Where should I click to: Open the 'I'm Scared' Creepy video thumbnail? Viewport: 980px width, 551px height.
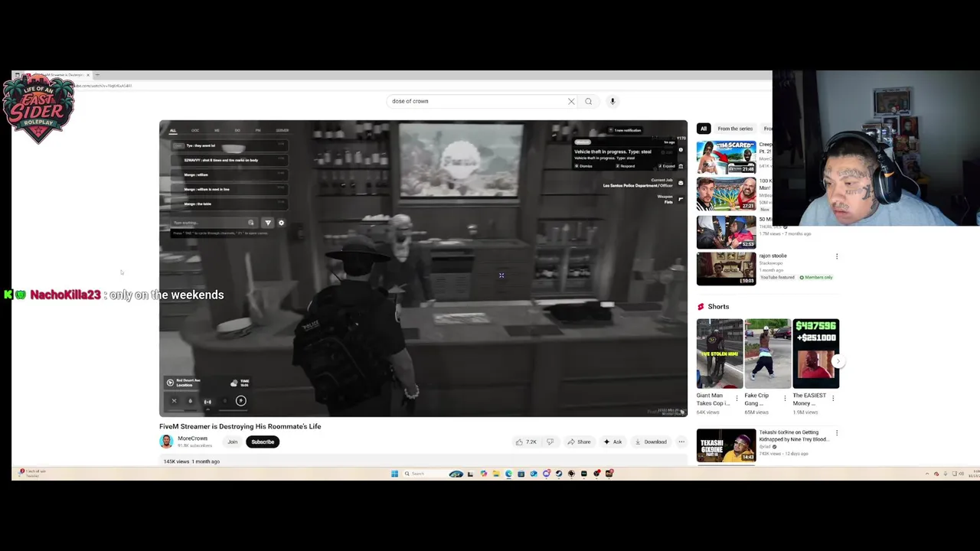726,157
